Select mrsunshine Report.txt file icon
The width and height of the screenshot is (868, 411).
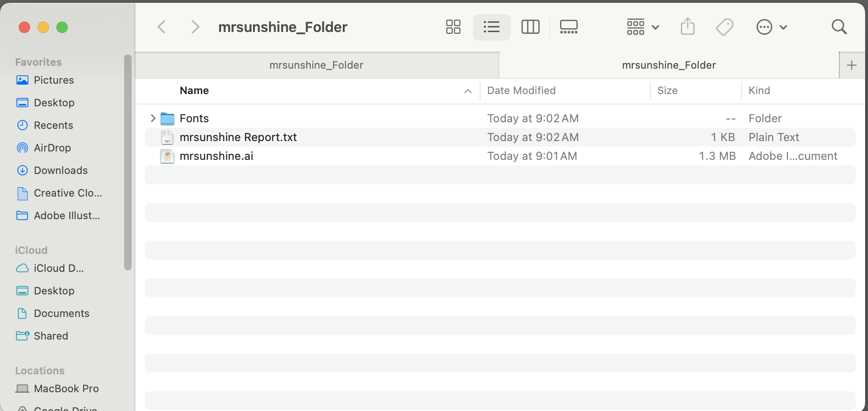pos(167,137)
